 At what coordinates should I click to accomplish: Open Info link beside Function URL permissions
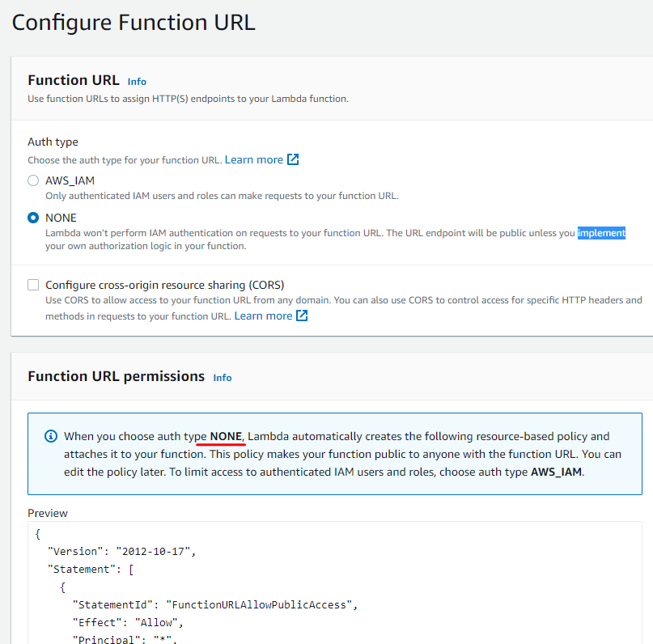(222, 378)
